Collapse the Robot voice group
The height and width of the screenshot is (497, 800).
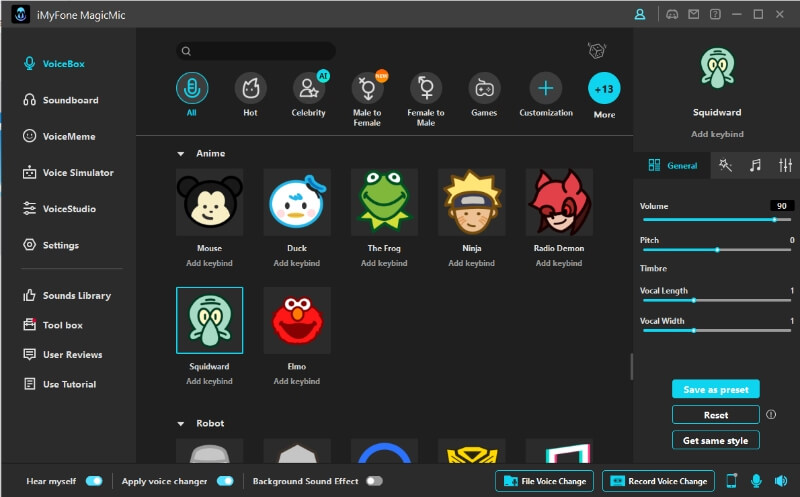(x=181, y=424)
